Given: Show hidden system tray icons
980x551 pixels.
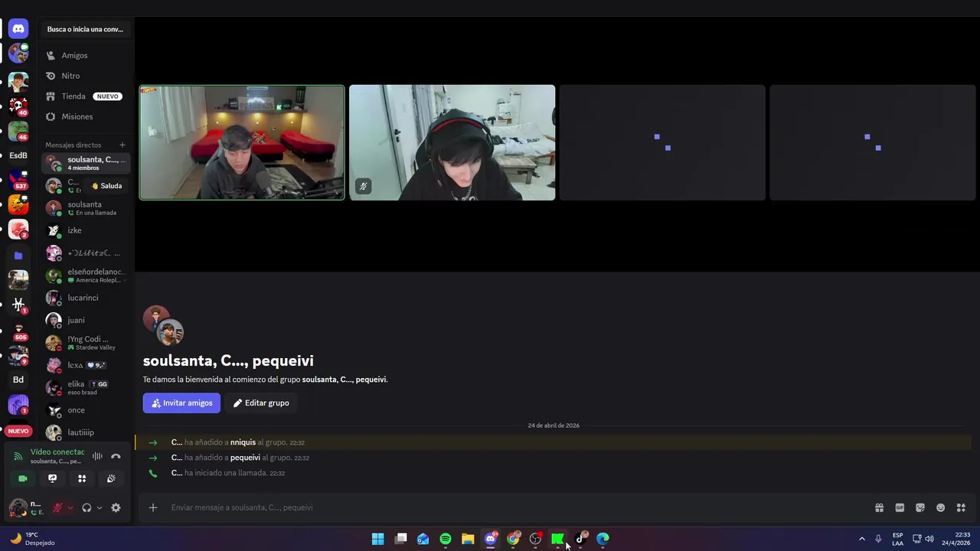Looking at the screenshot, I should click(861, 539).
